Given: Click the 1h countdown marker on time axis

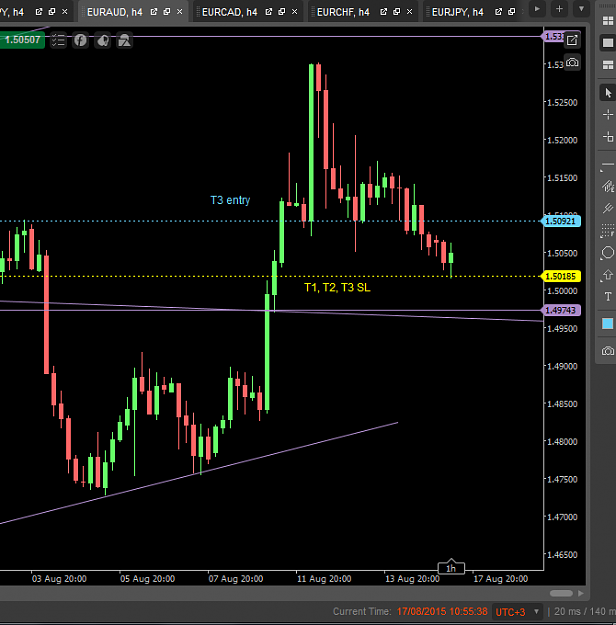Looking at the screenshot, I should 451,568.
